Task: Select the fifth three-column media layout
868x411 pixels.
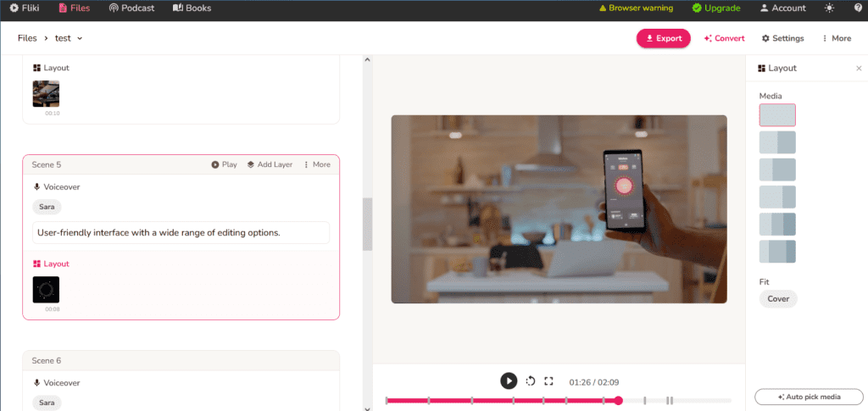Action: tap(777, 224)
